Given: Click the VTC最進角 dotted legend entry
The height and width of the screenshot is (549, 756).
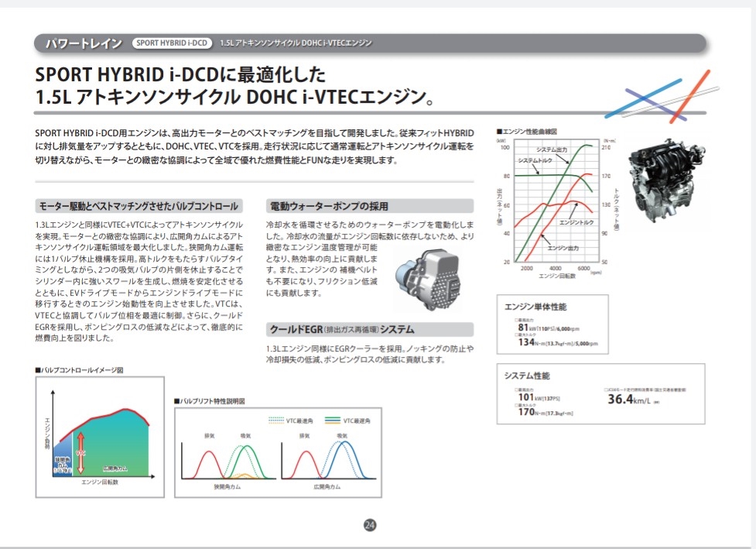Looking at the screenshot, I should click(290, 420).
